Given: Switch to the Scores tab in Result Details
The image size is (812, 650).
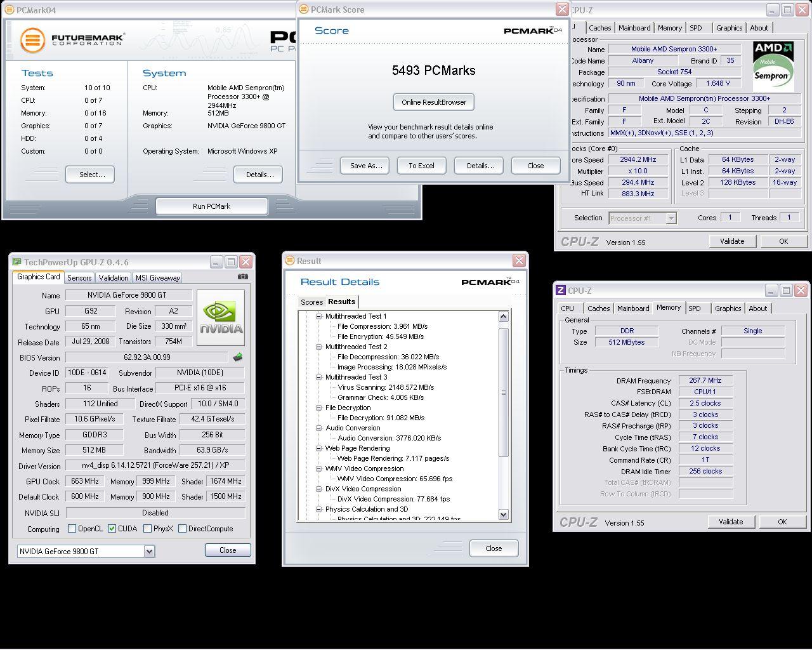Looking at the screenshot, I should point(311,302).
